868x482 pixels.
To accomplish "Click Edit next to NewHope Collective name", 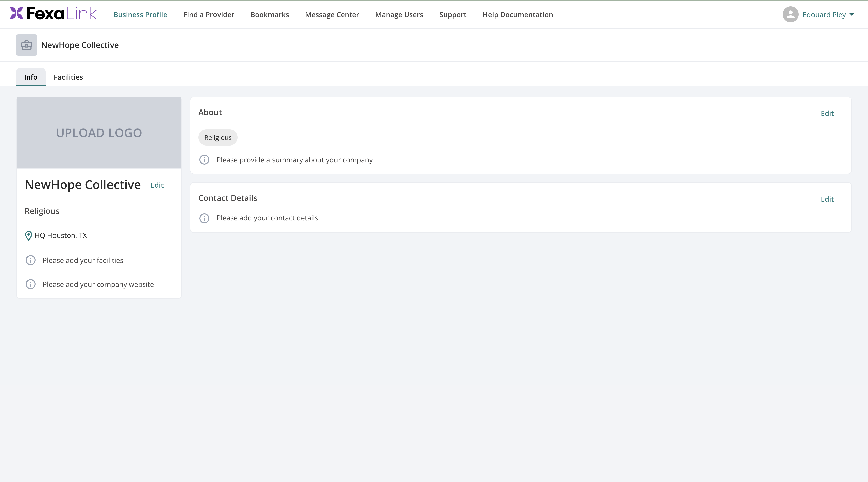I will [x=157, y=185].
